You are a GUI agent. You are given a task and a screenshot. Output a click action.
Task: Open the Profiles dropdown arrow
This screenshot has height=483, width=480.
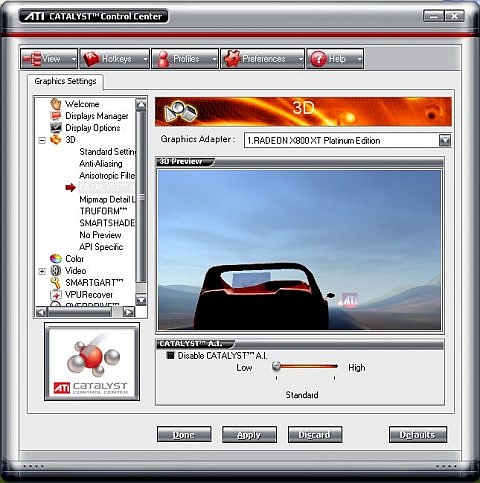click(x=214, y=59)
